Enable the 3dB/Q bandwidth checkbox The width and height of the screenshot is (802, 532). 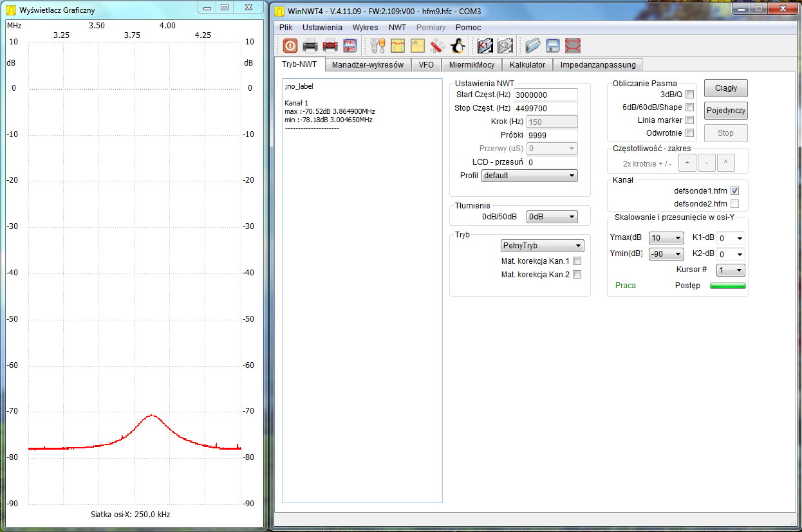(689, 95)
